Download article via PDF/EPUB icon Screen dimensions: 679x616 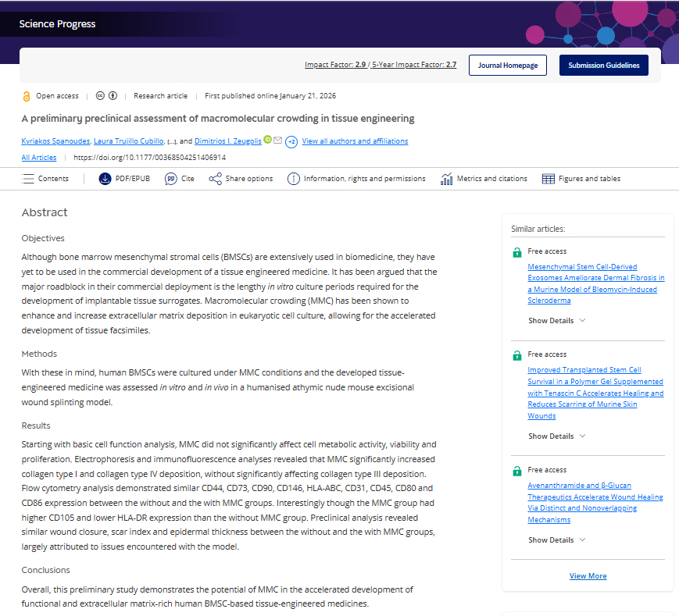click(x=105, y=179)
